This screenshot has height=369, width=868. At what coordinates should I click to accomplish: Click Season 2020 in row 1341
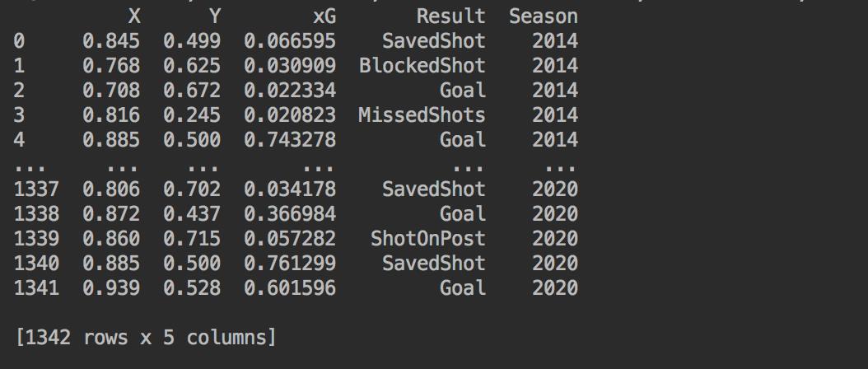(555, 288)
